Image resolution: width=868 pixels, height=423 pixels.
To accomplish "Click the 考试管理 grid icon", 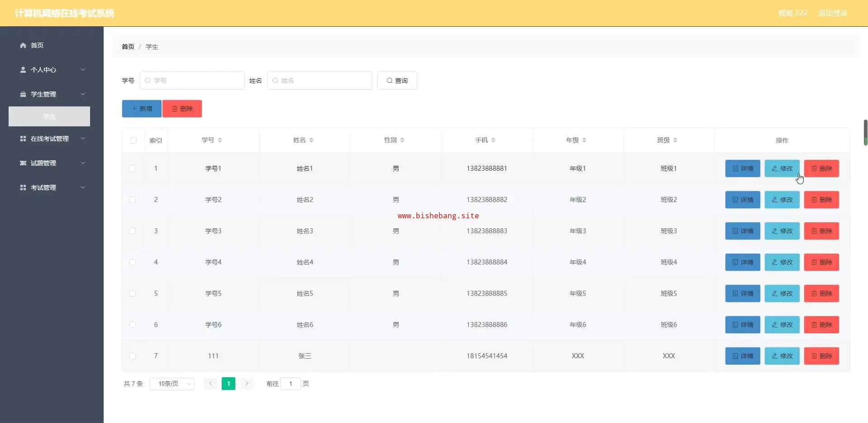I will coord(23,187).
